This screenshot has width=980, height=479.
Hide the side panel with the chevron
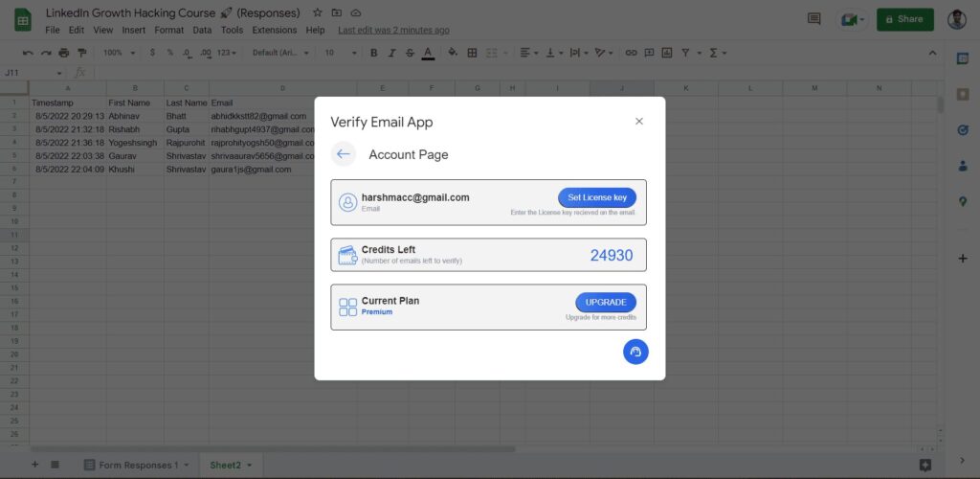(x=963, y=461)
